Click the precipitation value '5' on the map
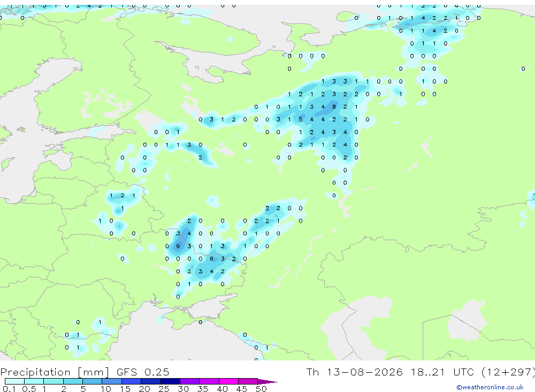 (301, 119)
